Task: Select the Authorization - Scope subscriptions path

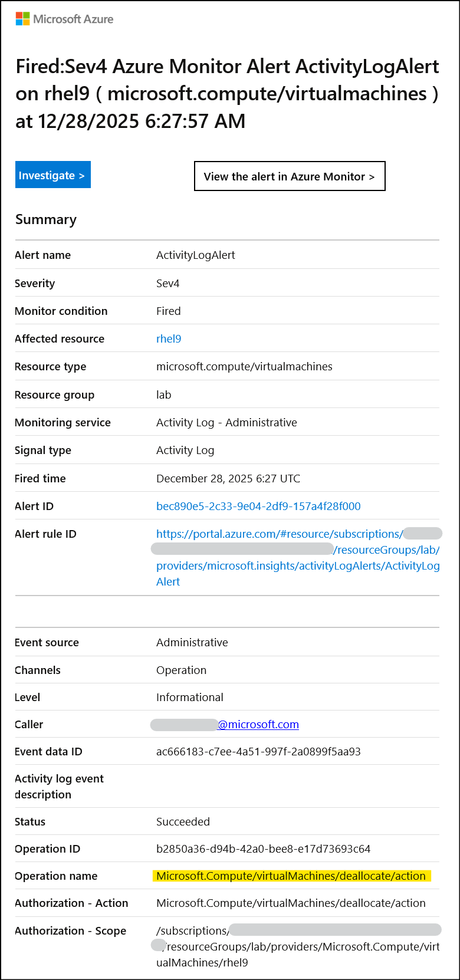Action: [297, 947]
